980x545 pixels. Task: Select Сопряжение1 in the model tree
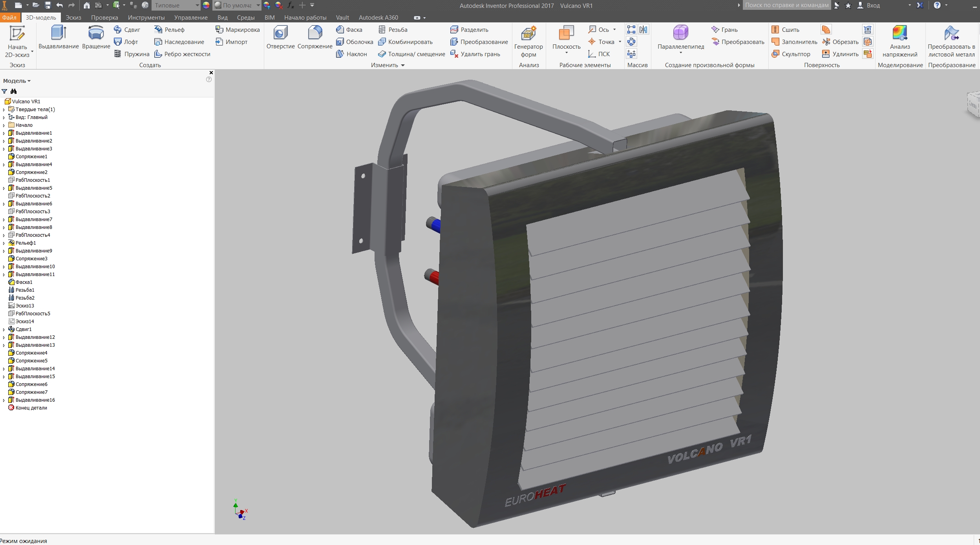point(27,157)
